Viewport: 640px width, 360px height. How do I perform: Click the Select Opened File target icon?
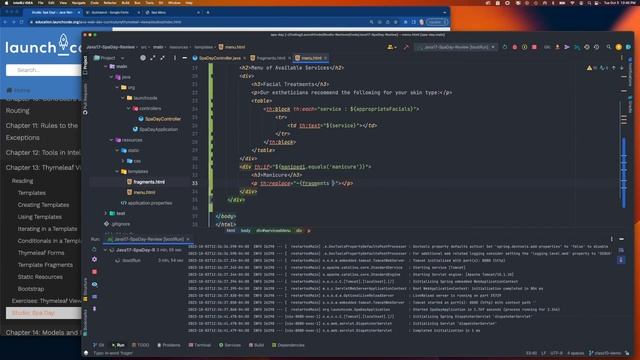point(143,58)
